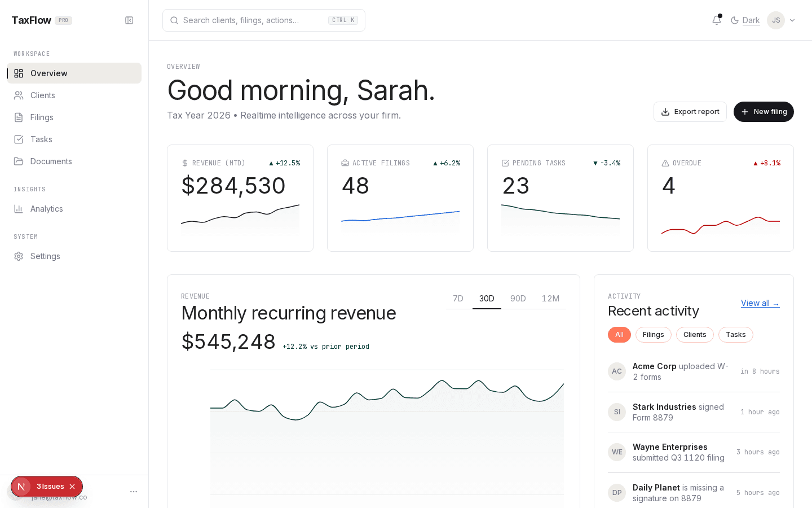Click the AC avatar badge

pos(617,371)
